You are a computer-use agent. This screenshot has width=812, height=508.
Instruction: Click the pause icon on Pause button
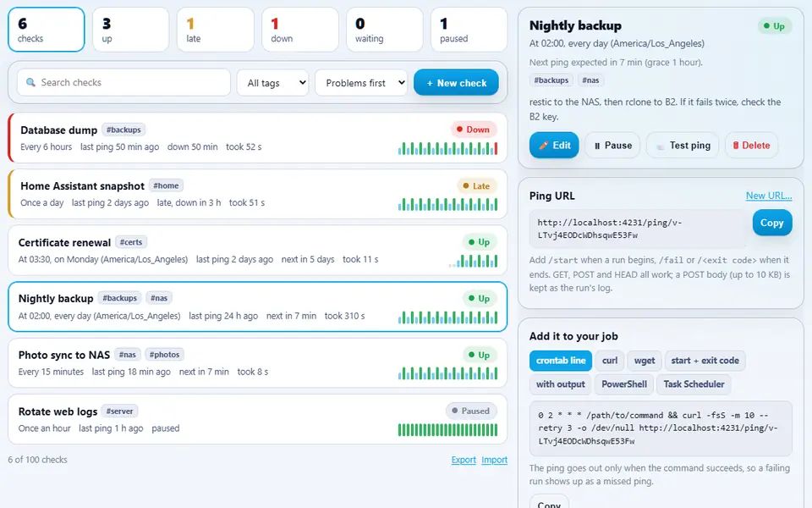point(597,146)
